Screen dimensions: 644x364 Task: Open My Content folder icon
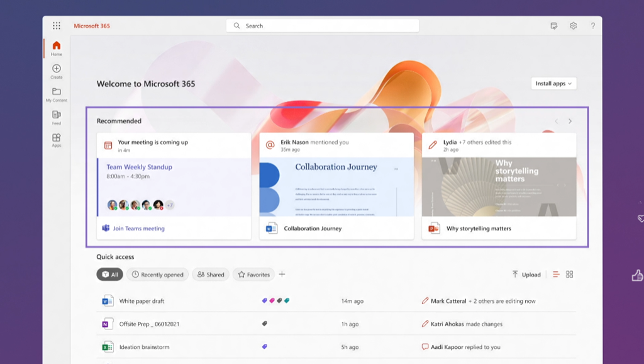coord(57,92)
